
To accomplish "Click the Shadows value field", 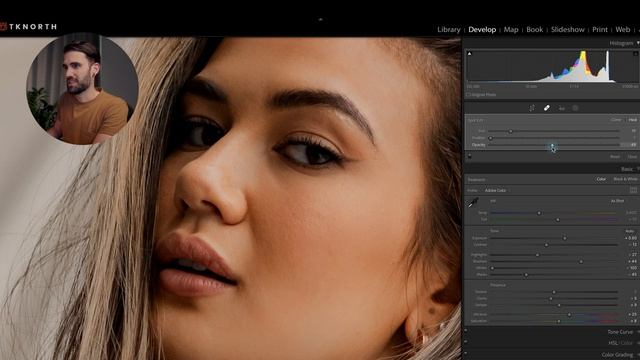I will click(x=632, y=261).
